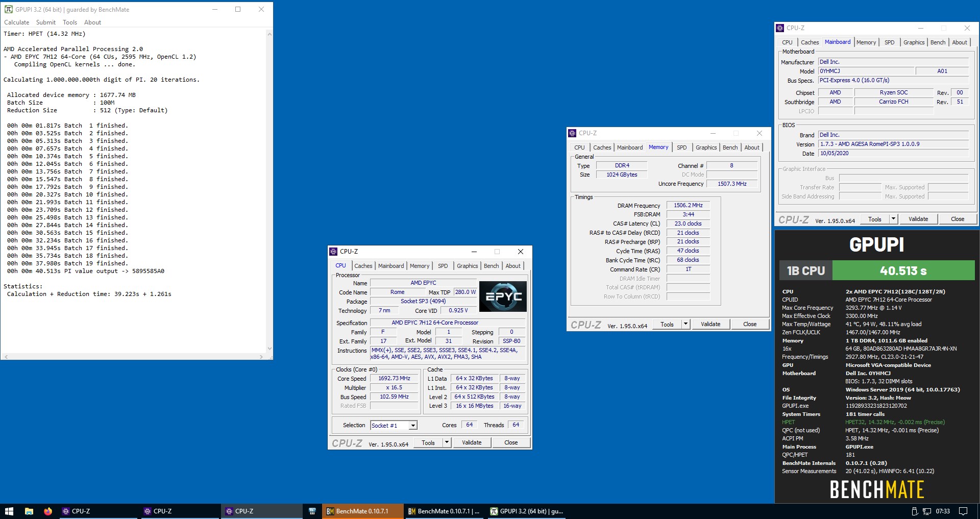This screenshot has height=519, width=980.
Task: Open About tab in CPU-Z Memory window
Action: (x=752, y=147)
